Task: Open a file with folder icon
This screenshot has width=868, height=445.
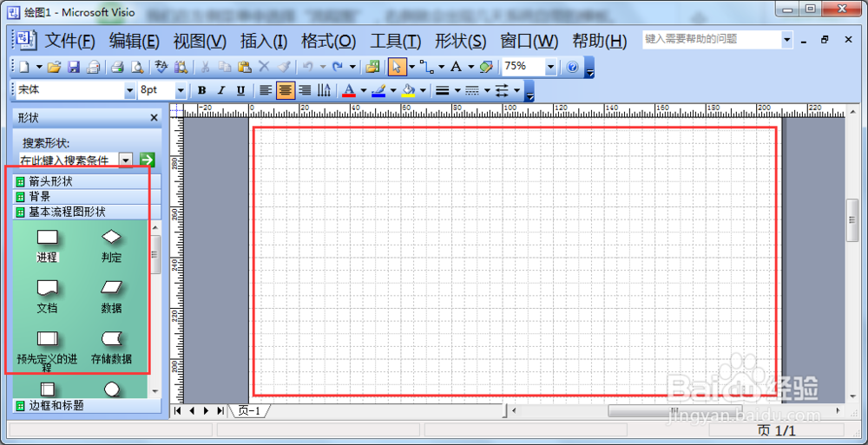Action: click(54, 67)
